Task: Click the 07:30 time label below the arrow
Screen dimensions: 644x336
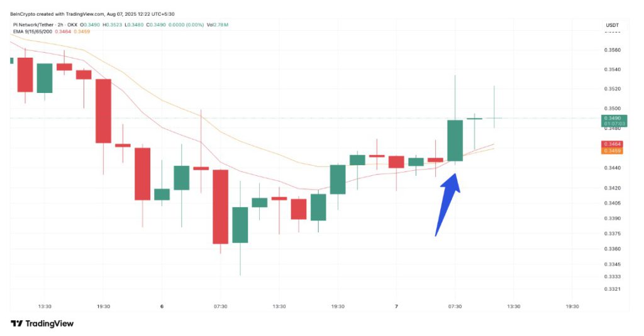Action: coord(455,306)
